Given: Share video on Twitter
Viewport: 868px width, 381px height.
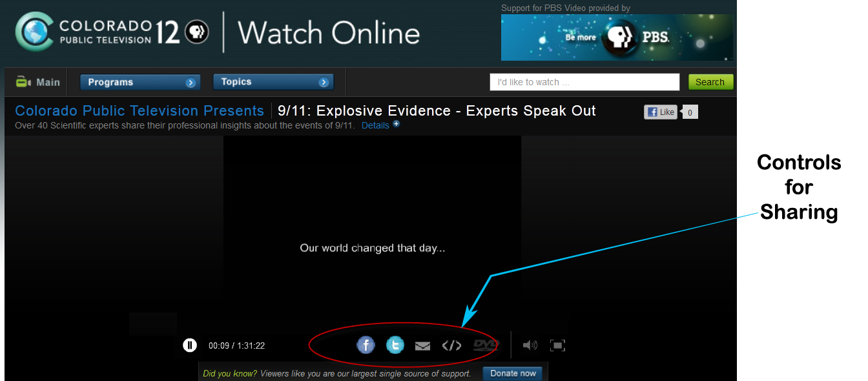Looking at the screenshot, I should 395,345.
